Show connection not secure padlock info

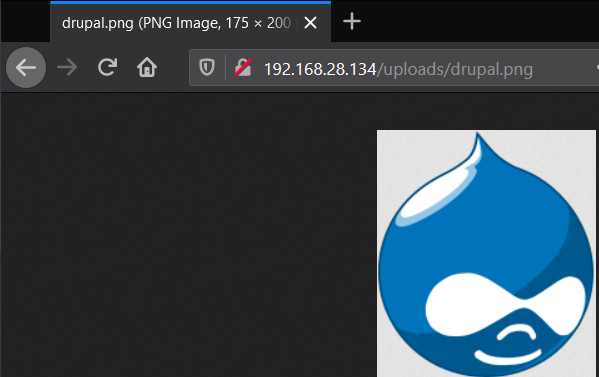point(243,67)
